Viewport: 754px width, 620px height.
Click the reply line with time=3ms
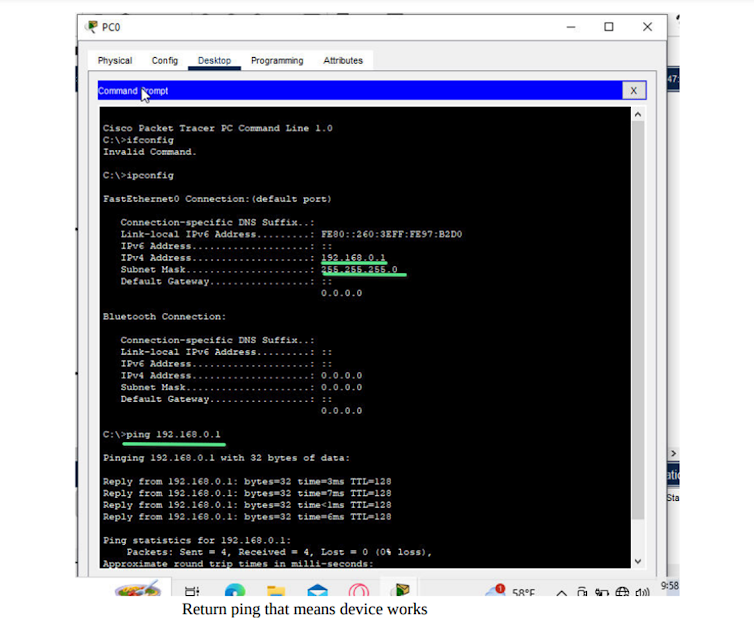point(247,481)
